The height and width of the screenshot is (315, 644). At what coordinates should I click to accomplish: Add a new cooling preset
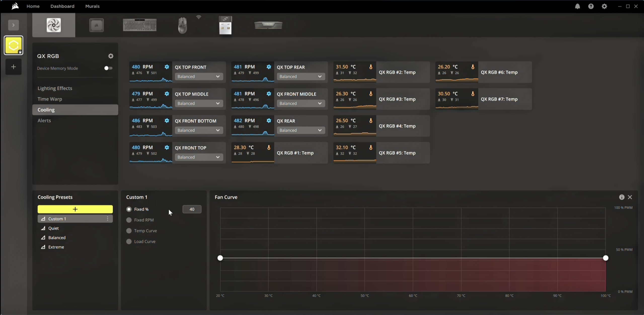point(75,209)
